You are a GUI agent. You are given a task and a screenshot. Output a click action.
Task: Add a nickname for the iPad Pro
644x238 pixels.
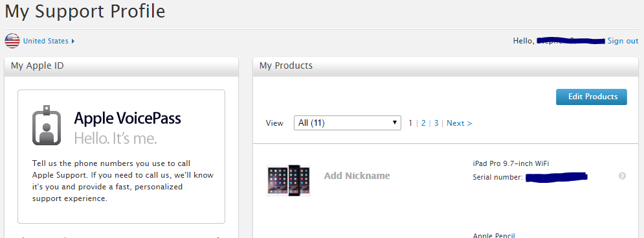click(x=357, y=176)
